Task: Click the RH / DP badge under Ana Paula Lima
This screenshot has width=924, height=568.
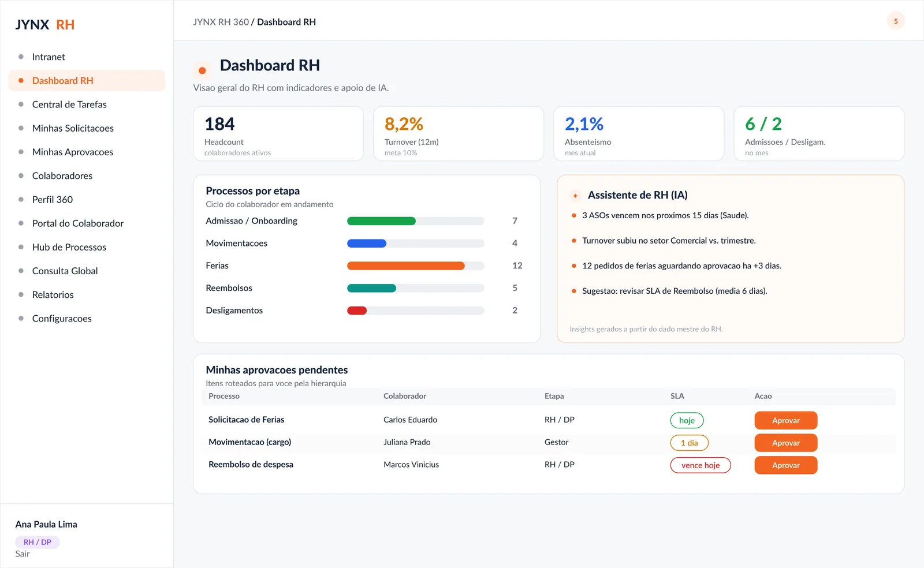Action: tap(38, 542)
